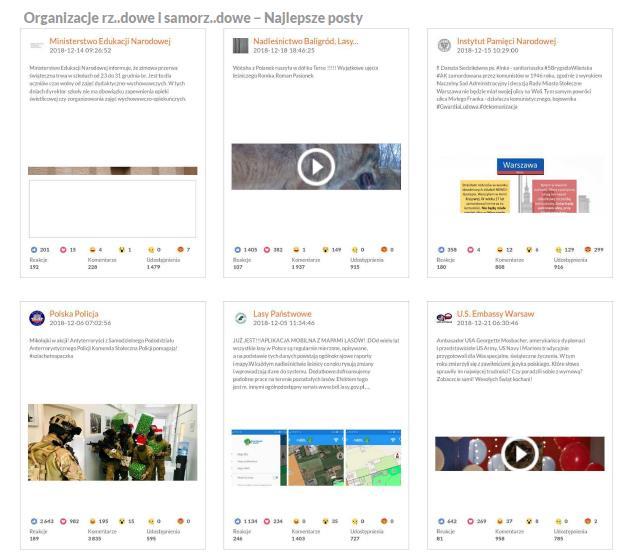
Task: Click Reakcje label in Lasy Państwowe card
Action: pos(241,531)
